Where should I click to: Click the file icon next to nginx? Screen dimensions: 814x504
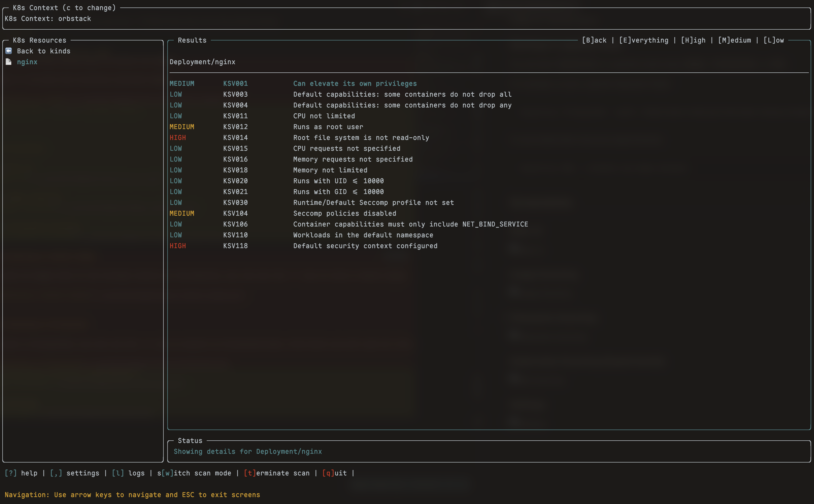pos(9,62)
